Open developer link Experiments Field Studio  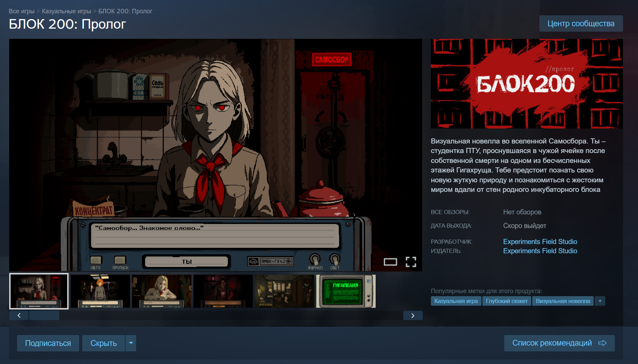coord(540,242)
